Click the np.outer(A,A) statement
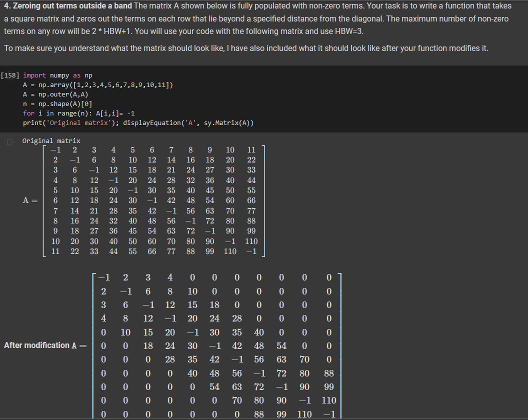Screen dimensions: 528x420 (54, 94)
